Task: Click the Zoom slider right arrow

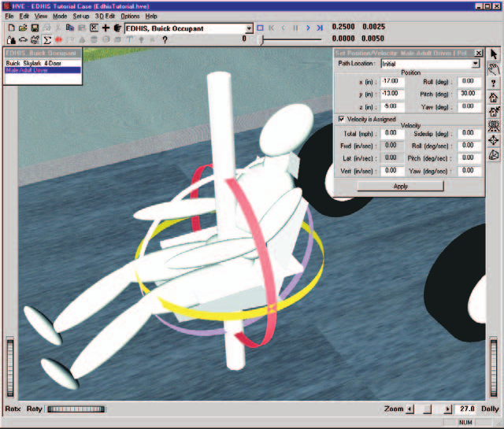Action: pyautogui.click(x=447, y=409)
